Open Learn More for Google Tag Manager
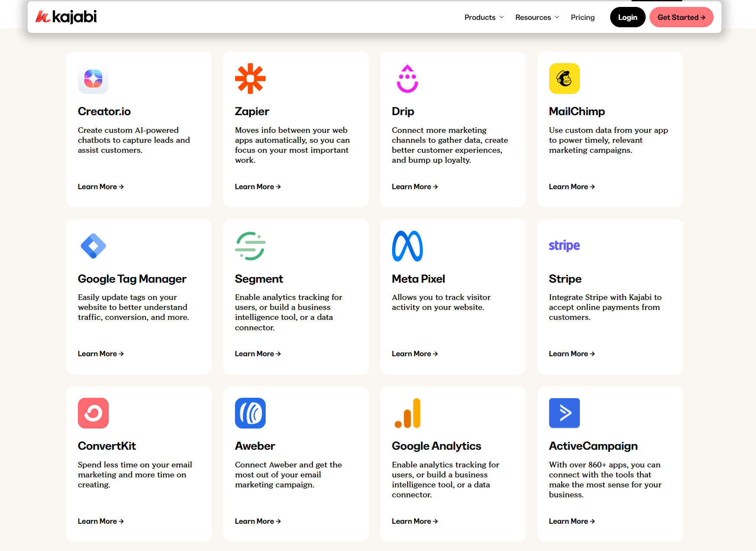Viewport: 756px width, 551px height. click(x=101, y=354)
